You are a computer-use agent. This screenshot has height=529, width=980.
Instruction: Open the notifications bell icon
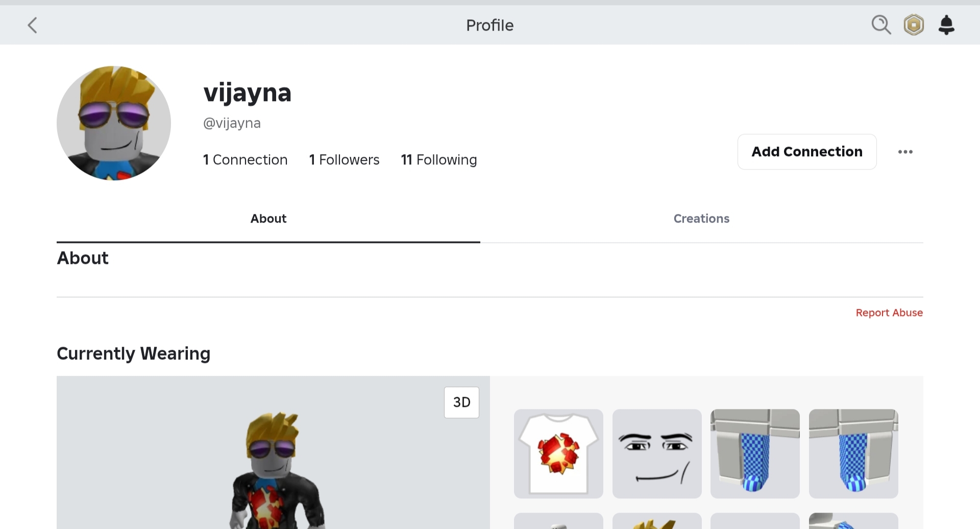click(x=946, y=25)
